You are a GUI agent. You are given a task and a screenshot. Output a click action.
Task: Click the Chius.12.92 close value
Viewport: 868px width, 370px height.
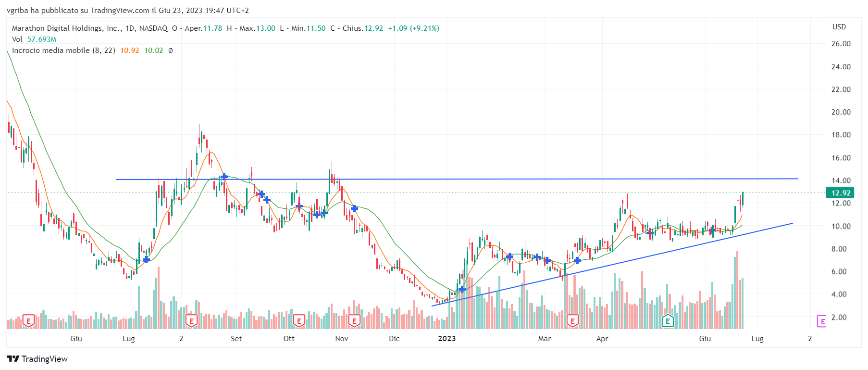[362, 28]
